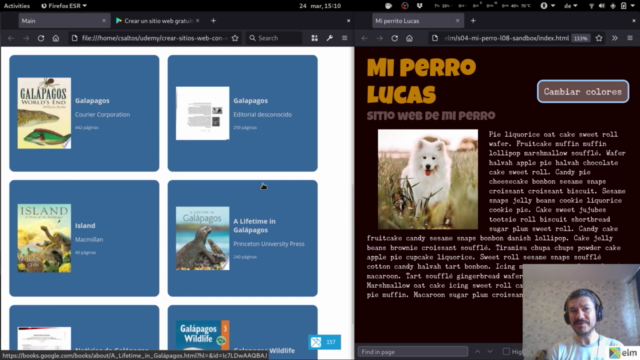Click the page info icon in the right address bar
Viewport: 640px width, 360px height.
[x=435, y=38]
